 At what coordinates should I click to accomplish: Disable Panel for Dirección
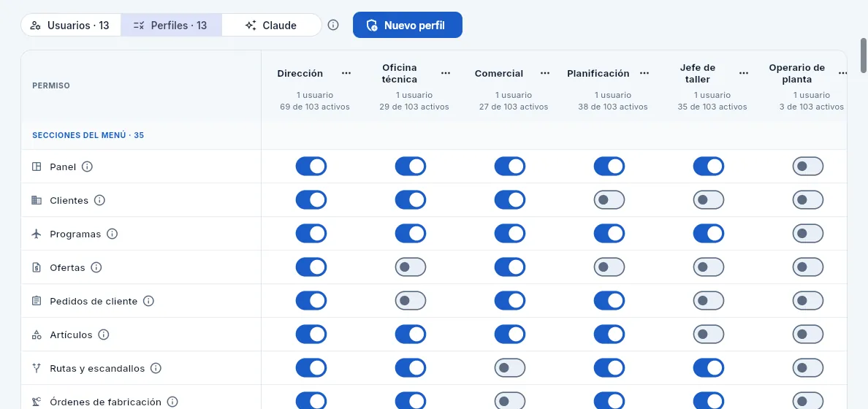point(311,166)
